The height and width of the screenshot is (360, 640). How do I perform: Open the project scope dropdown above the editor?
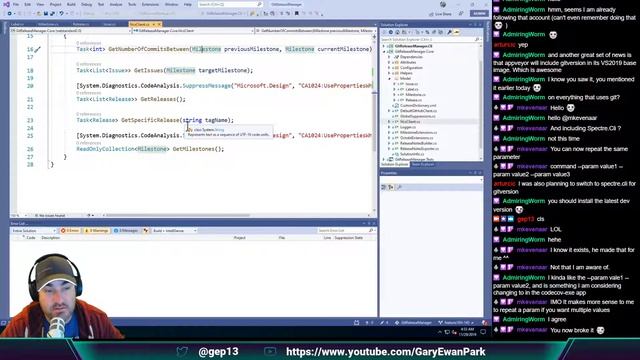[x=70, y=31]
